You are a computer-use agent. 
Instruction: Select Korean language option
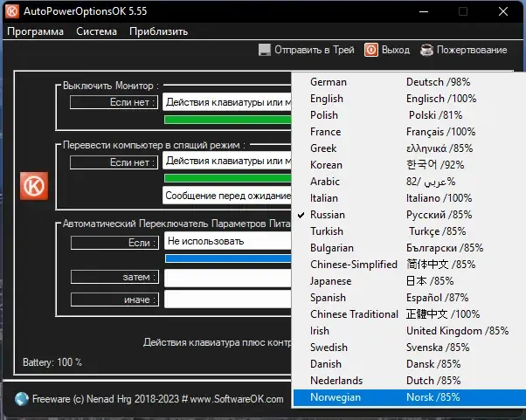[x=410, y=165]
